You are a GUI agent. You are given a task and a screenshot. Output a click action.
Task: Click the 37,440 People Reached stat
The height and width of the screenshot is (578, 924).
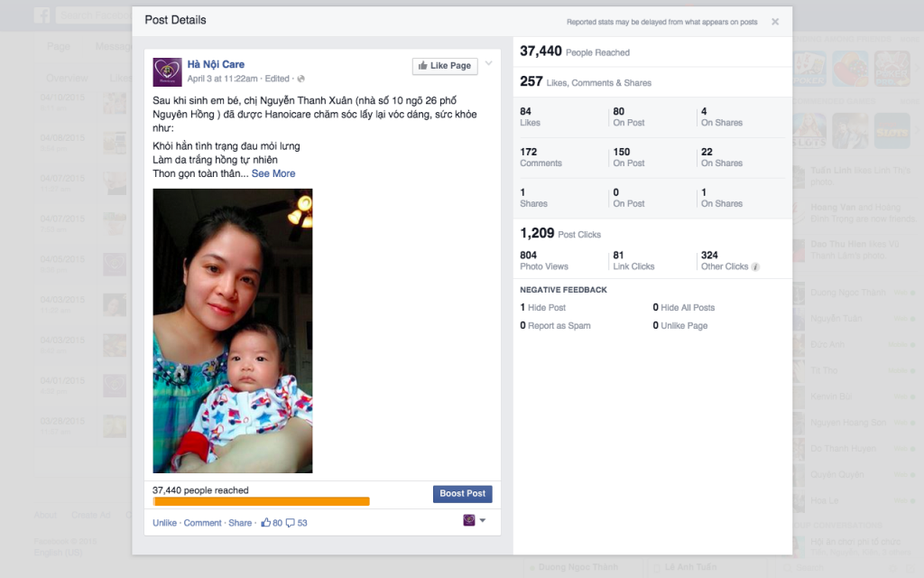click(575, 51)
